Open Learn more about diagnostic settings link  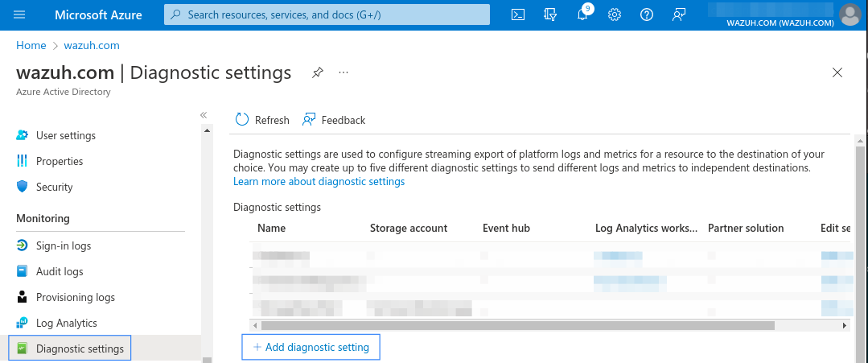coord(319,182)
